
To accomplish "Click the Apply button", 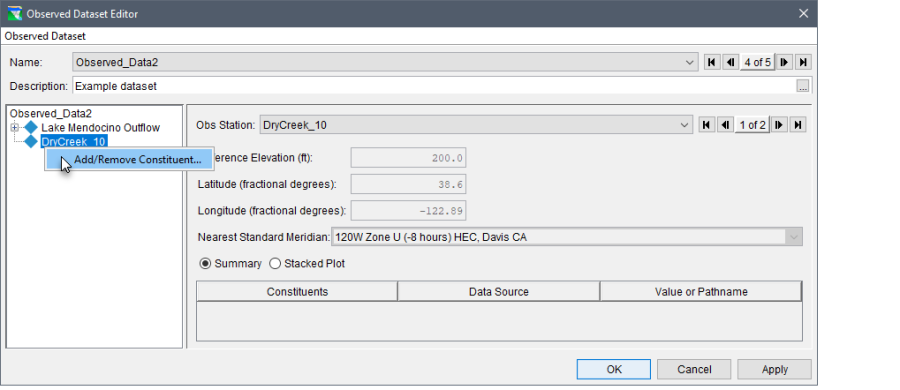I will (x=774, y=369).
